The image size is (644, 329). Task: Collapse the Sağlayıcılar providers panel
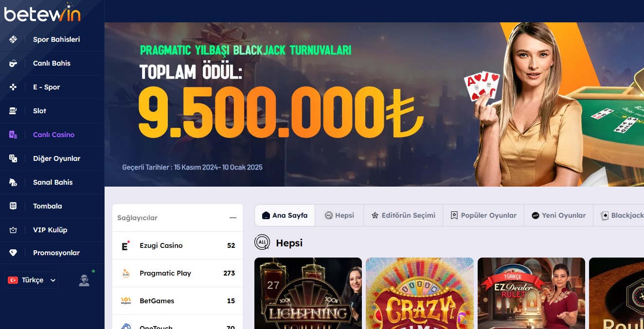[233, 218]
